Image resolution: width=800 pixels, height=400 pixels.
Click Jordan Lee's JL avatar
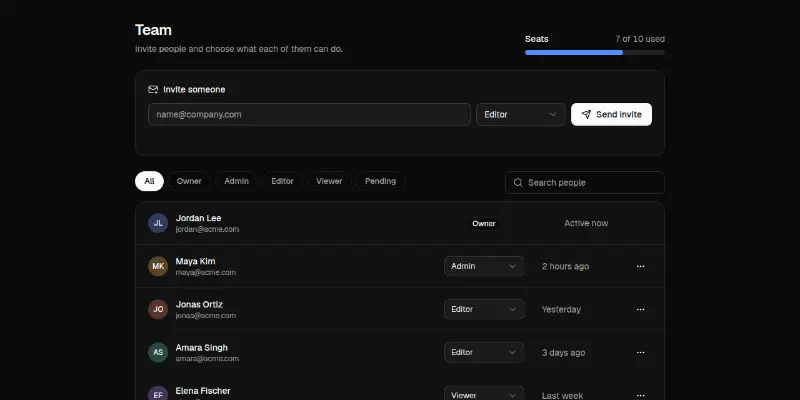click(158, 223)
